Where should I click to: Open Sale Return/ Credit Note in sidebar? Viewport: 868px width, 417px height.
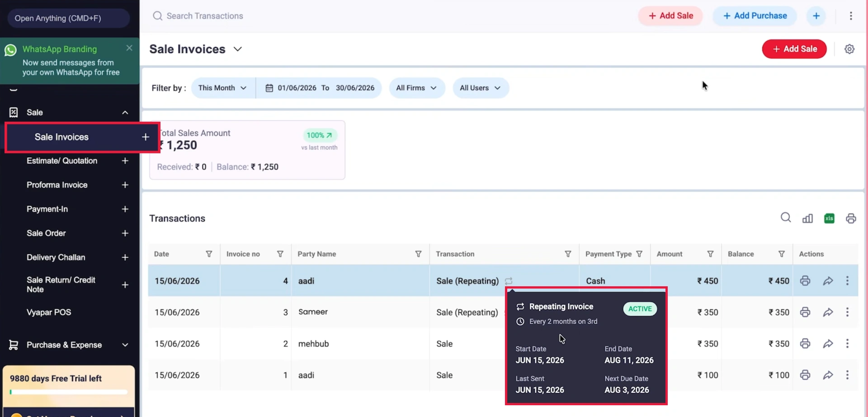(61, 284)
